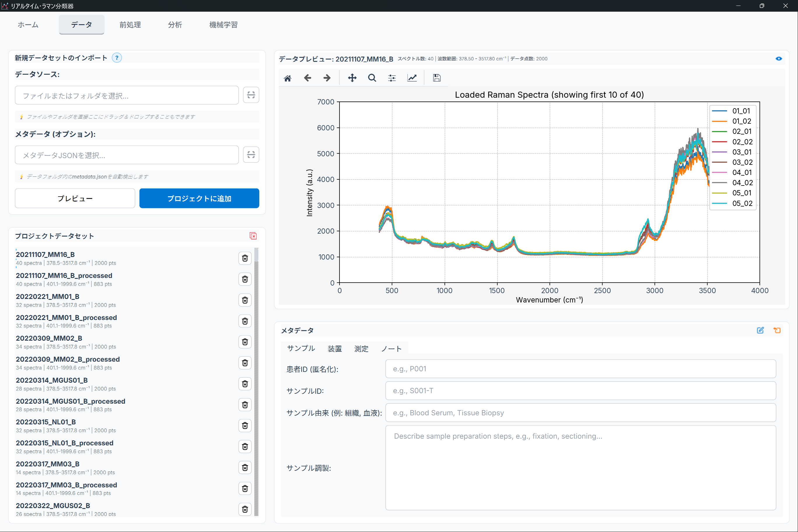Delete dataset 20220315_NL01_B_processed
Image resolution: width=798 pixels, height=532 pixels.
point(245,447)
